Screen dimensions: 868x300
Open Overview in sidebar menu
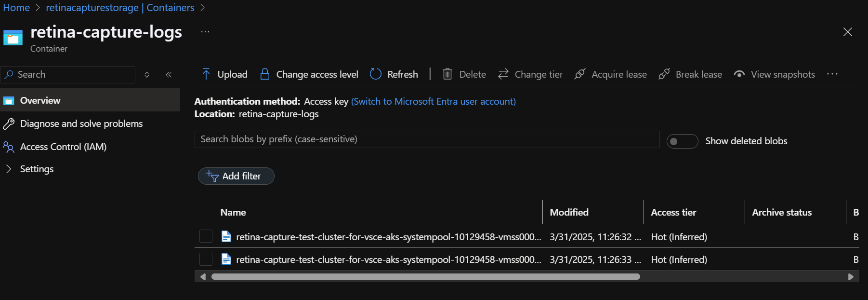pyautogui.click(x=90, y=100)
